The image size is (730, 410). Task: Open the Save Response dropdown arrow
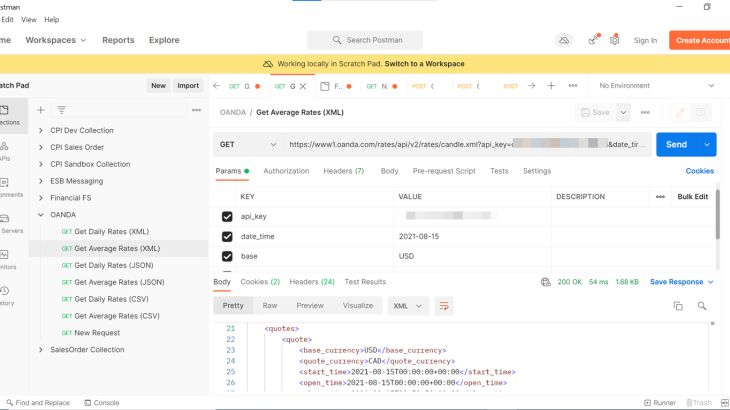(x=710, y=282)
